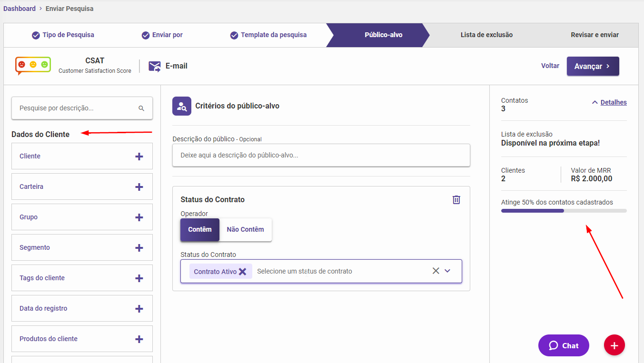This screenshot has height=363, width=644.
Task: Add the Carteira filter with its plus icon
Action: [139, 187]
